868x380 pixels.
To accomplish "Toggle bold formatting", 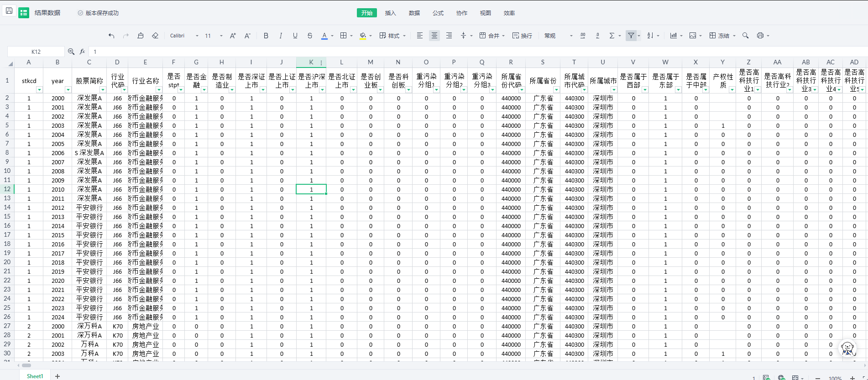I will (x=266, y=36).
